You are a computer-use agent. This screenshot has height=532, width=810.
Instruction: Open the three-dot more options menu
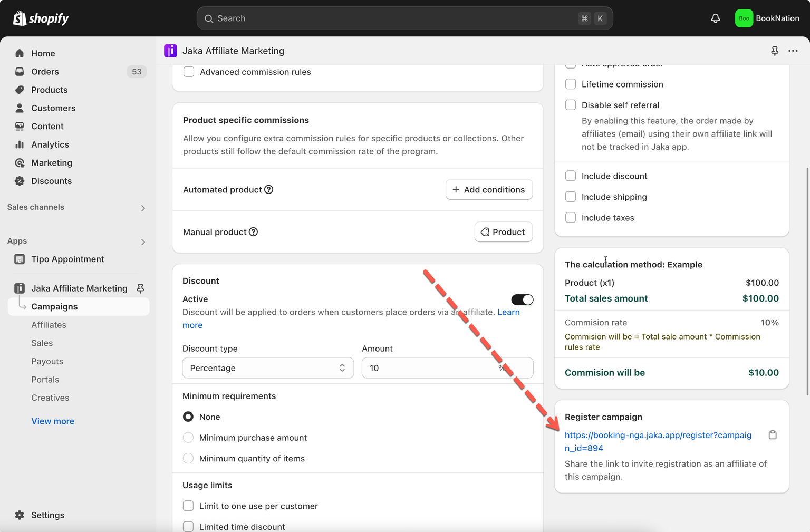click(793, 51)
